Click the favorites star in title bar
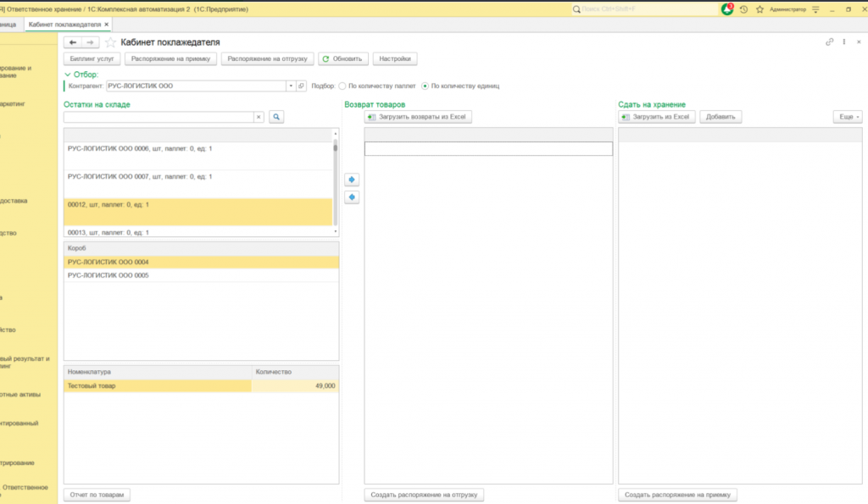The height and width of the screenshot is (504, 868). click(x=759, y=9)
